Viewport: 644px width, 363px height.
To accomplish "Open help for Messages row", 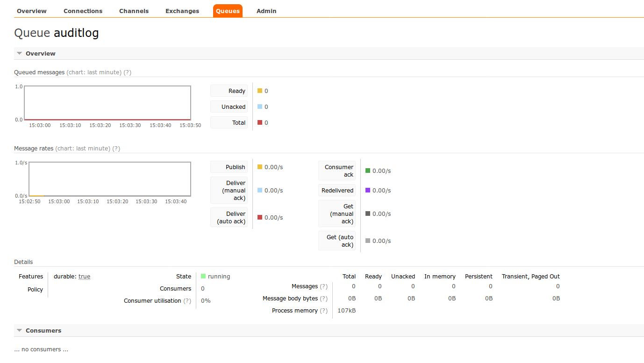I will coord(323,286).
